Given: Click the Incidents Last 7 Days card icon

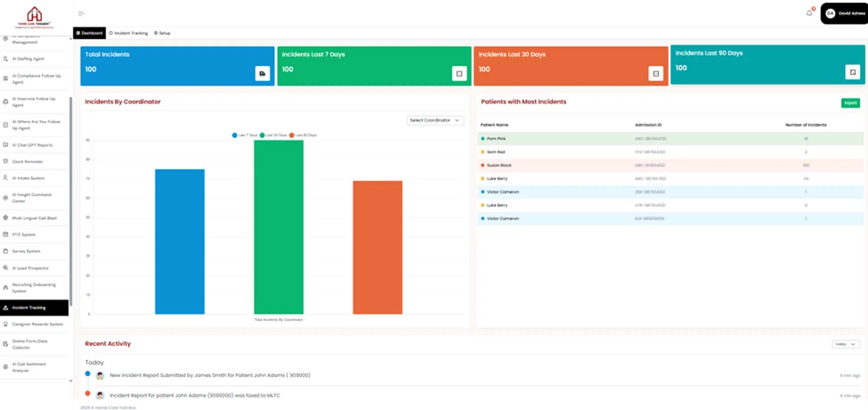Looking at the screenshot, I should click(x=459, y=74).
